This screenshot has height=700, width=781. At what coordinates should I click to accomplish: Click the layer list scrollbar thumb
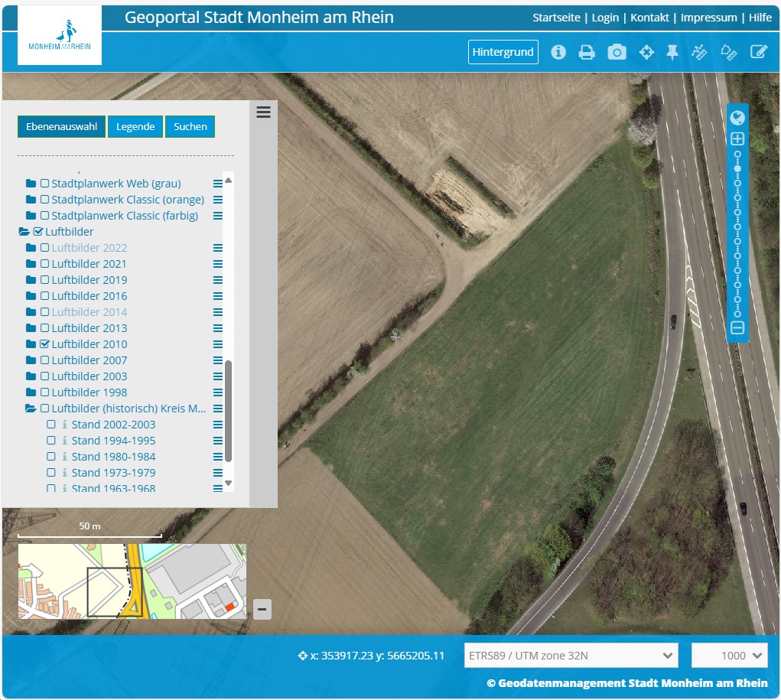coord(229,412)
